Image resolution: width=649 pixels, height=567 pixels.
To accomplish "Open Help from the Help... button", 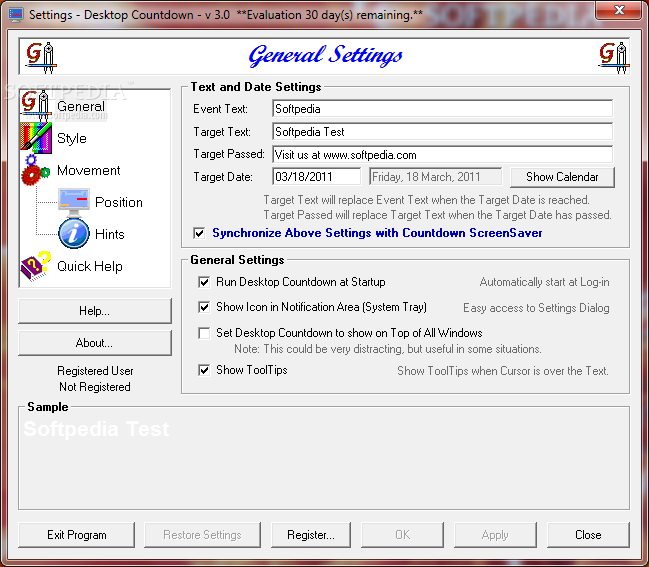I will [x=94, y=311].
